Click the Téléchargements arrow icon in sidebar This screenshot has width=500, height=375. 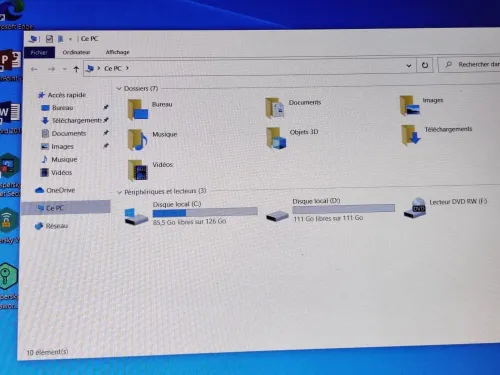coord(45,120)
